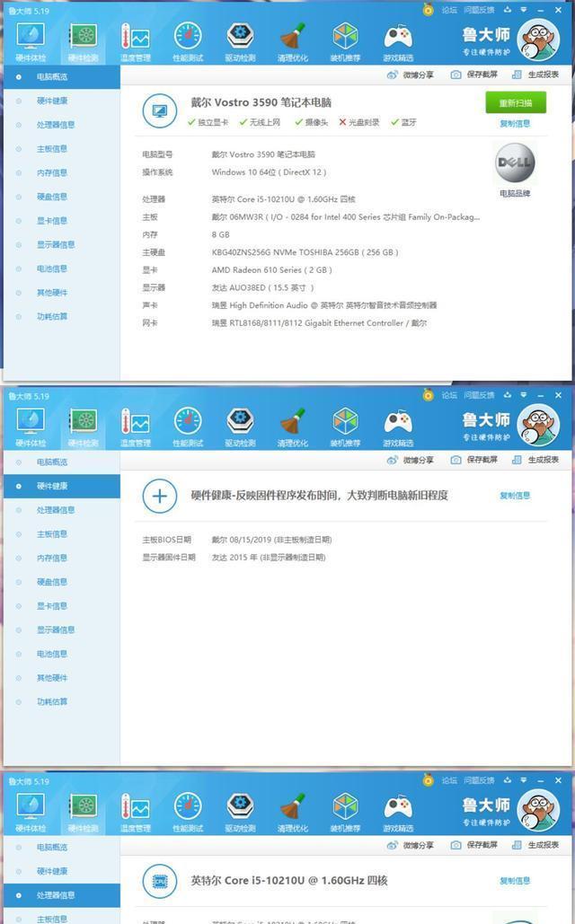Open 驱动检测 in the Vostro overview window
This screenshot has height=924, width=575.
(x=240, y=41)
